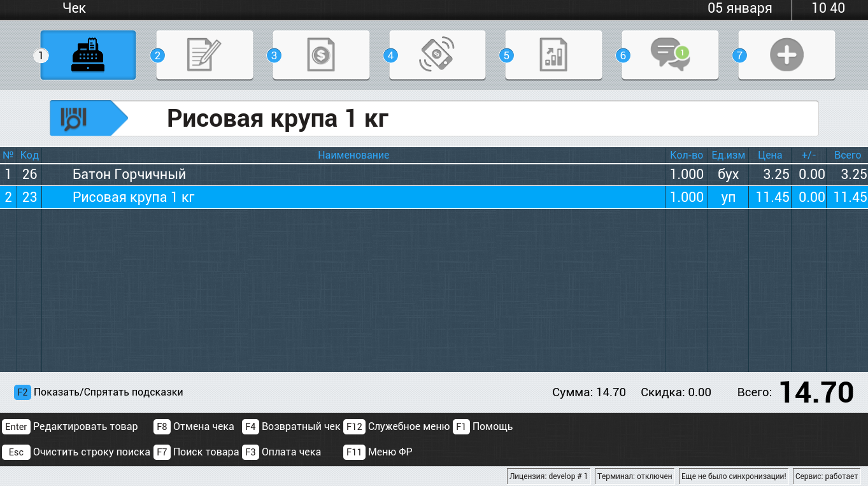868x486 pixels.
Task: Click the unit cell уп
Action: tap(729, 197)
